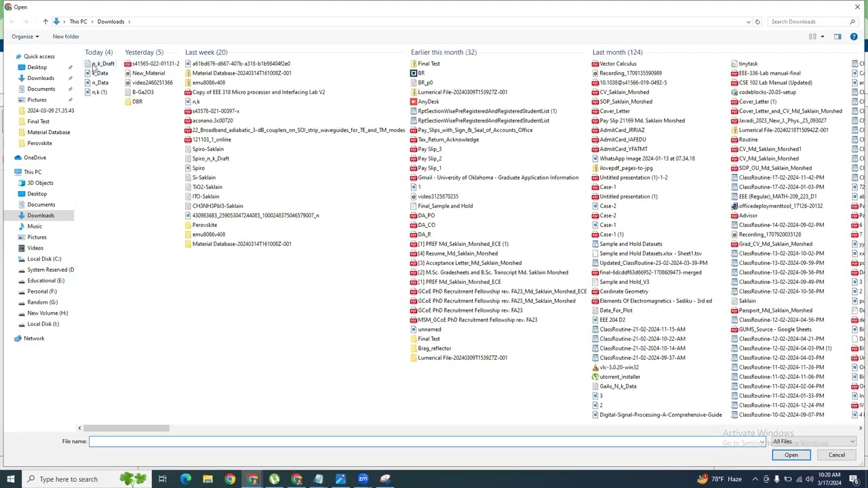This screenshot has width=868, height=488.
Task: Select the utorrent_installer file icon
Action: pyautogui.click(x=595, y=377)
